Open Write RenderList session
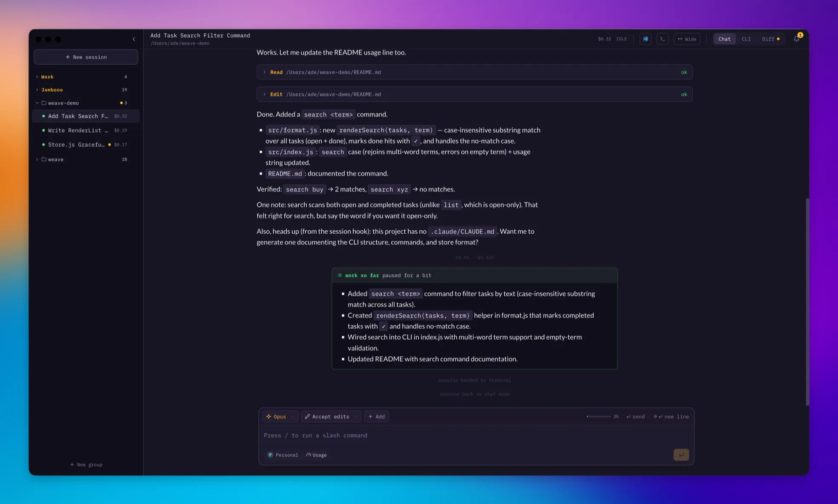Image resolution: width=838 pixels, height=504 pixels. coord(86,130)
